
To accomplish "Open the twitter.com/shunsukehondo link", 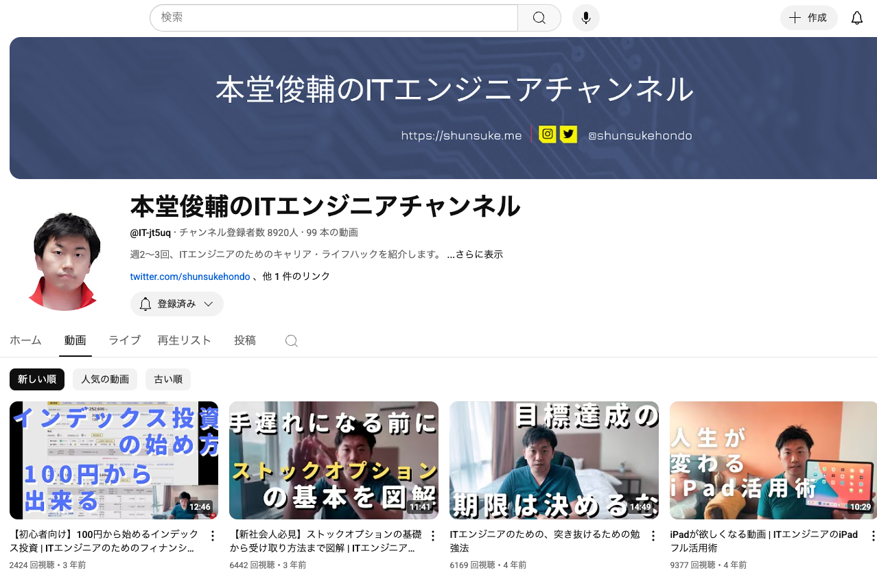I will click(x=190, y=277).
